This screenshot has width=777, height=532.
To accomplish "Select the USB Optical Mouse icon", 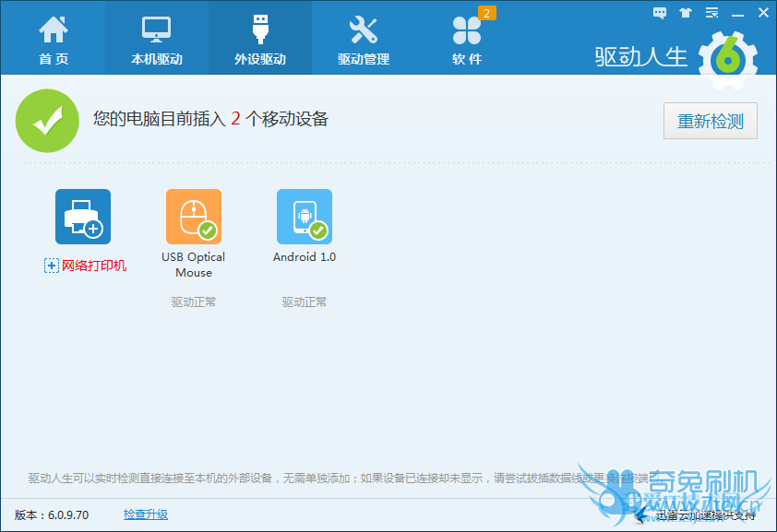I will coord(194,217).
